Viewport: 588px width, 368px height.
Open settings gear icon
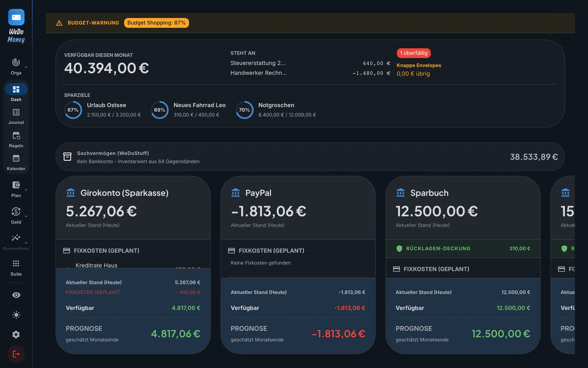point(16,334)
